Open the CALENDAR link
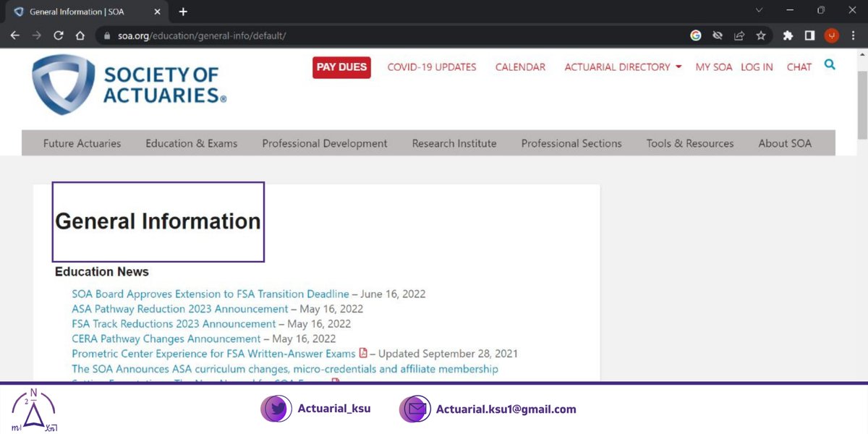Screen dimensions: 868x434 point(520,67)
